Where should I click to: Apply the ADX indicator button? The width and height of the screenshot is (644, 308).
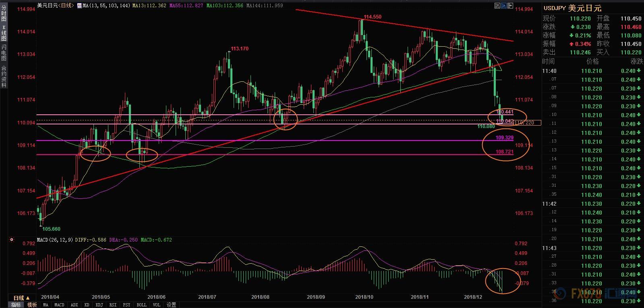74,305
